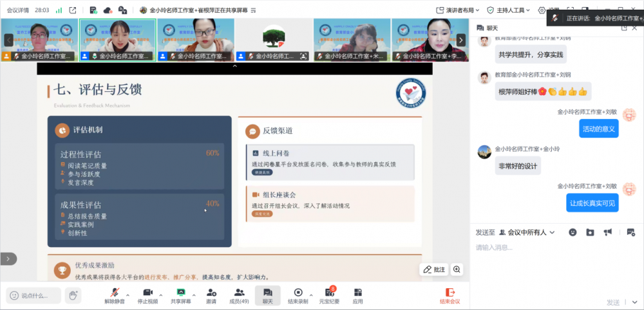The width and height of the screenshot is (644, 310).
Task: Open the 元宝纪要 meeting notes
Action: [329, 295]
